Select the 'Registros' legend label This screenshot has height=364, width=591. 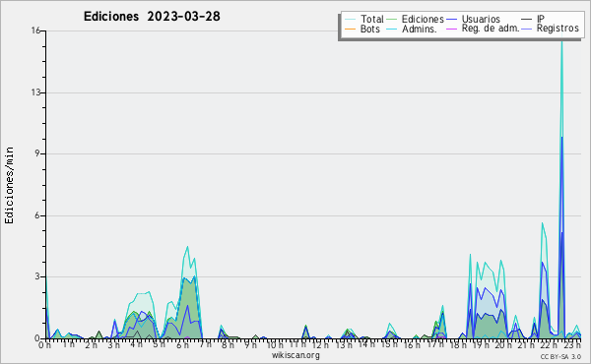pos(558,29)
